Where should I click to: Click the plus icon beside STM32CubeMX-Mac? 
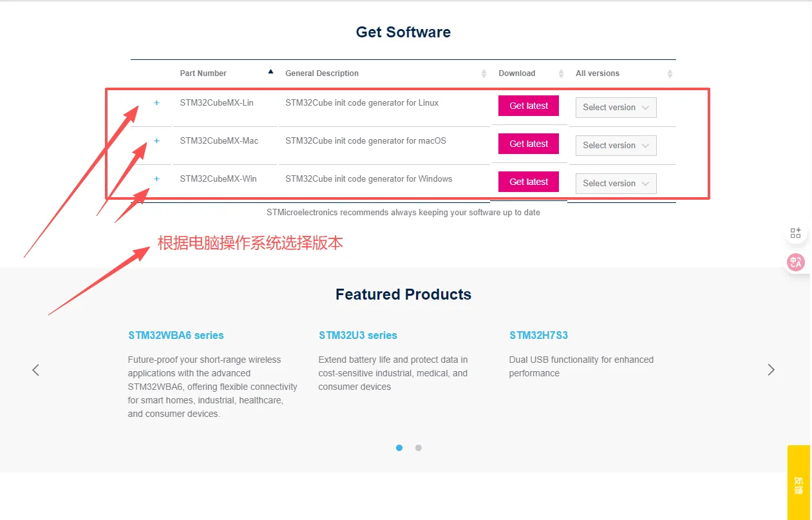coord(156,140)
